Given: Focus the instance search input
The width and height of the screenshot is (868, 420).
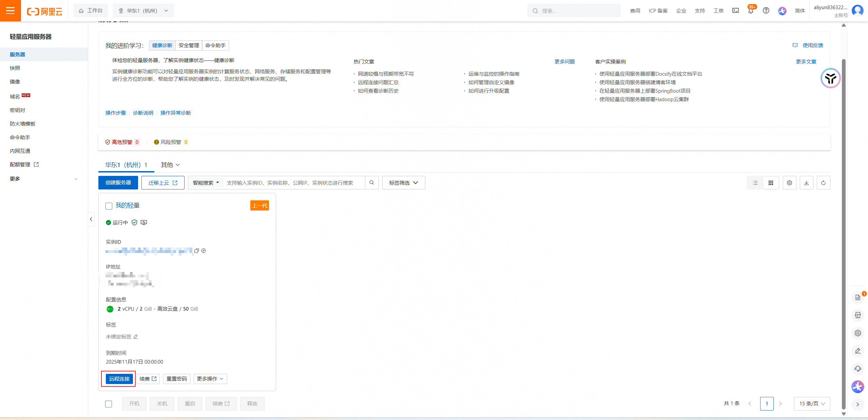Looking at the screenshot, I should point(294,183).
